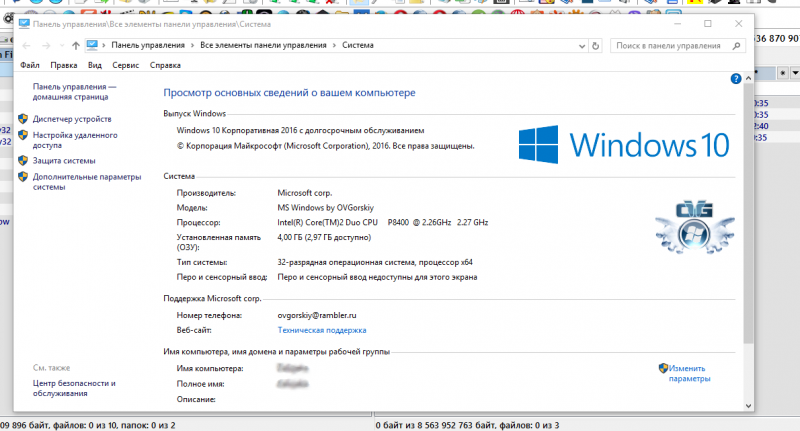800x431 pixels.
Task: Click the Изменить параметры link
Action: (x=689, y=373)
